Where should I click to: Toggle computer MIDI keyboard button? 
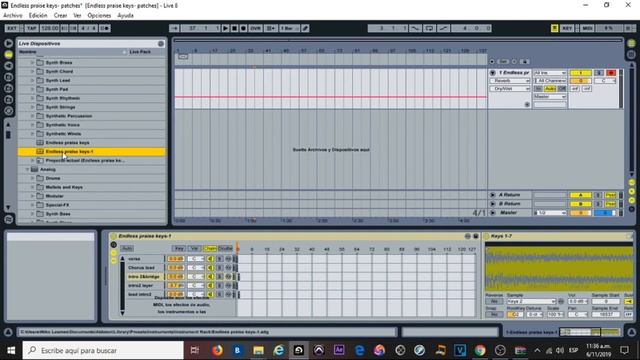(555, 28)
